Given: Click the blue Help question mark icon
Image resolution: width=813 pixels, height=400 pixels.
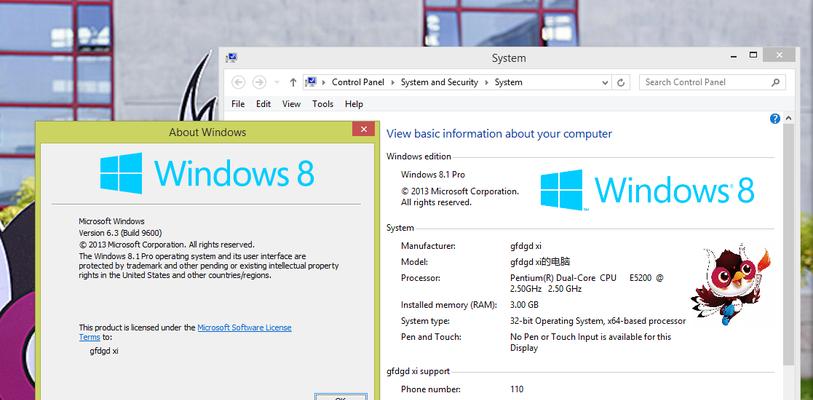Looking at the screenshot, I should coord(775,119).
